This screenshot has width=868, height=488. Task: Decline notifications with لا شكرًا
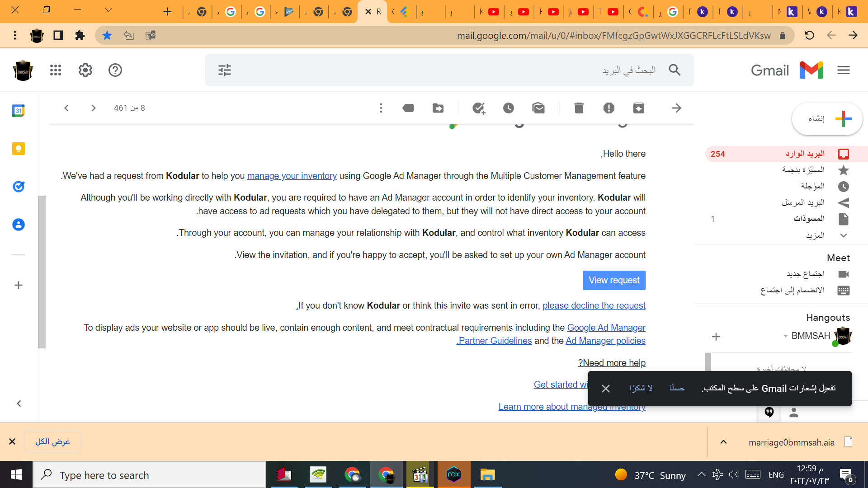click(641, 388)
